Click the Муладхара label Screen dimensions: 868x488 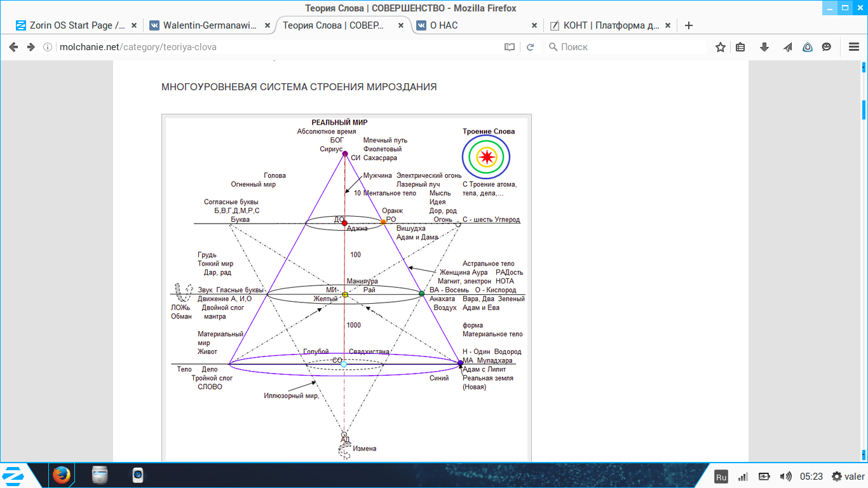[x=494, y=360]
